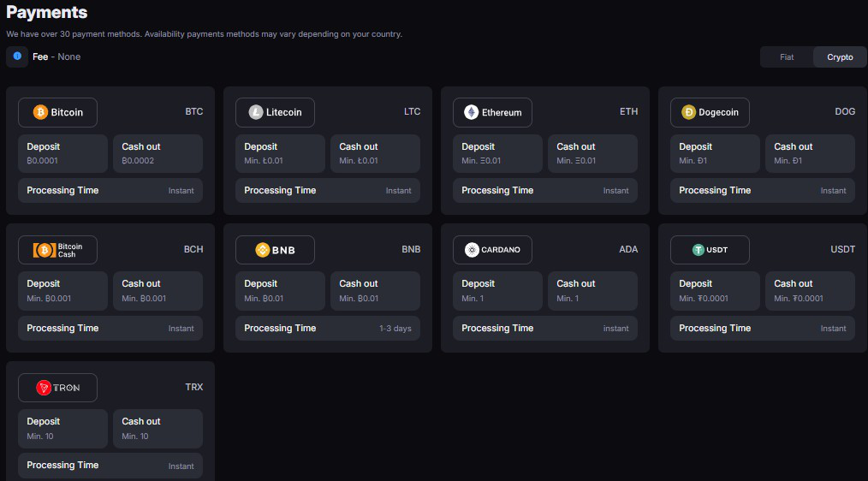Image resolution: width=868 pixels, height=481 pixels.
Task: Open Cardano Cash out box
Action: coord(593,291)
